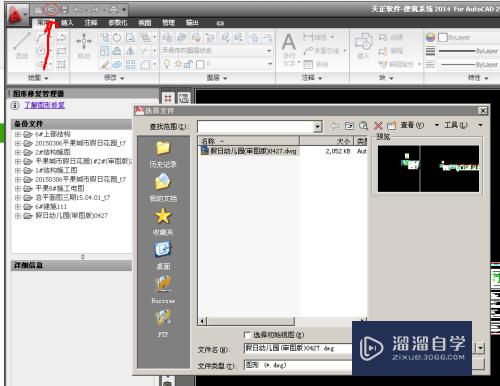Select the Linear dimension (线性) tool
The width and height of the screenshot is (500, 386).
pyautogui.click(x=315, y=37)
